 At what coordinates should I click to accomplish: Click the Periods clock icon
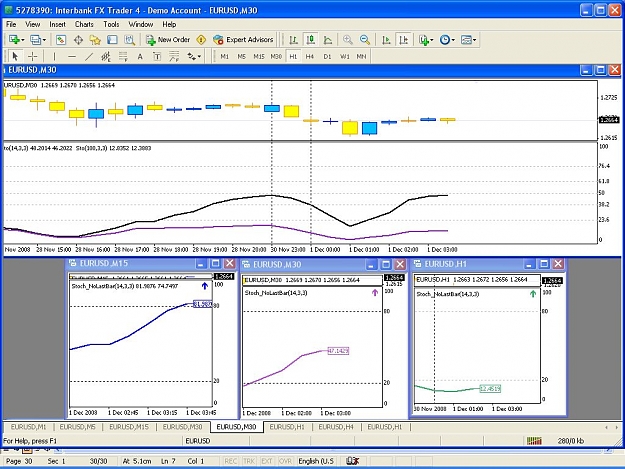click(x=445, y=40)
